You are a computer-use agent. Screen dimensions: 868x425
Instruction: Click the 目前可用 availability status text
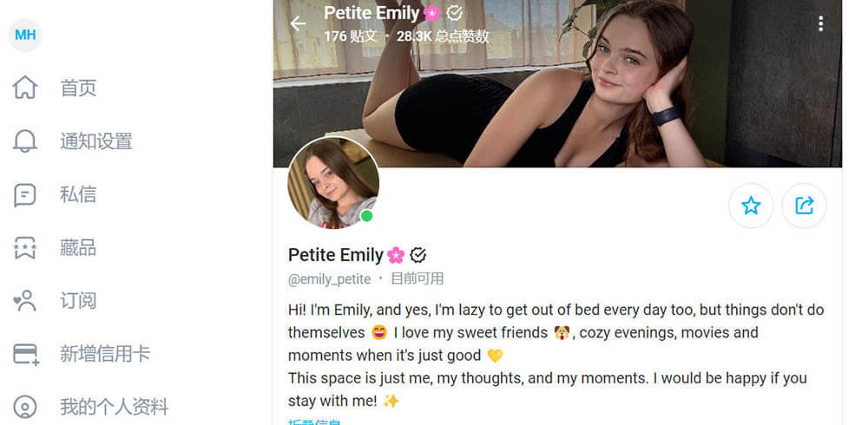coord(417,279)
